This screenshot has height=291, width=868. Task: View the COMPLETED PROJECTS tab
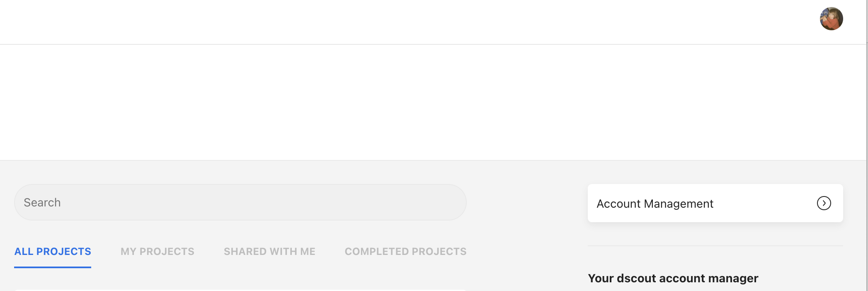tap(405, 252)
